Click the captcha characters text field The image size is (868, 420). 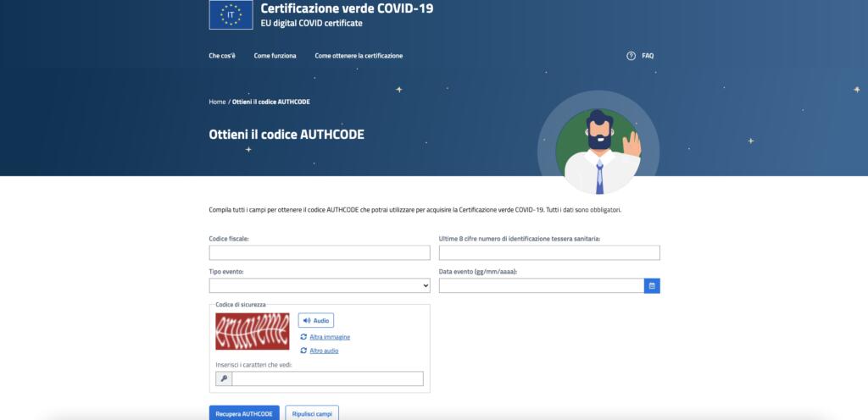327,379
